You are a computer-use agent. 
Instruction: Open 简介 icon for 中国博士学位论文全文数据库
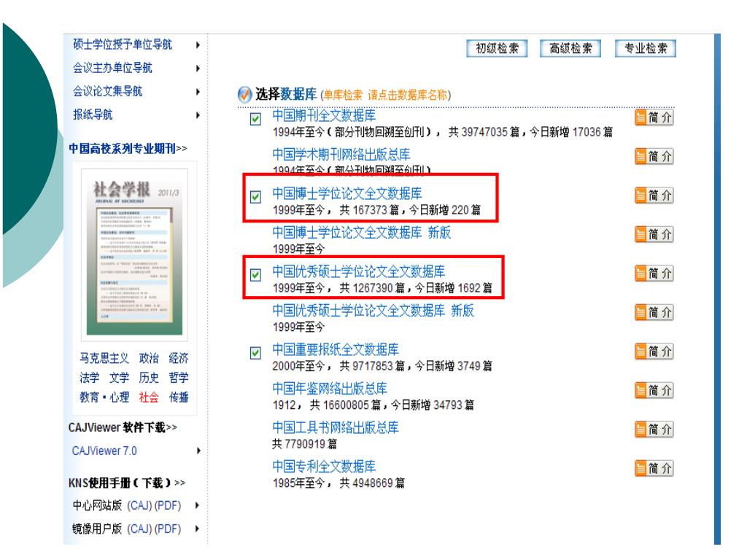coord(654,195)
